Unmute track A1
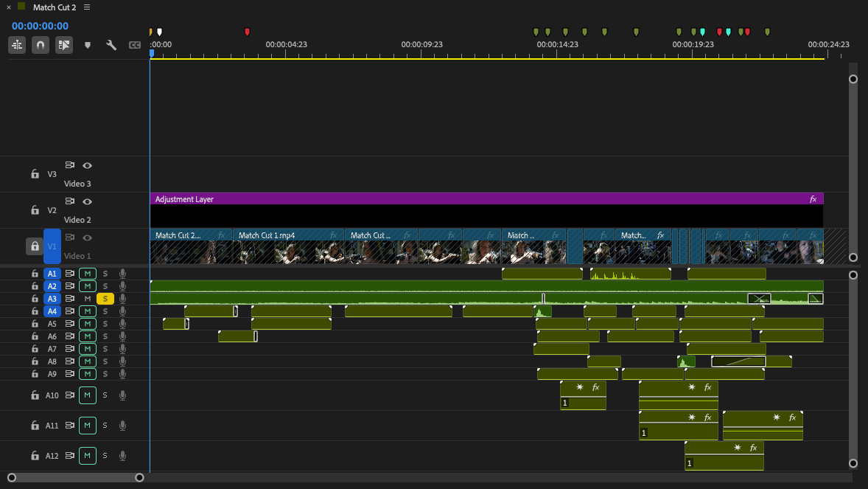868x489 pixels. 88,274
